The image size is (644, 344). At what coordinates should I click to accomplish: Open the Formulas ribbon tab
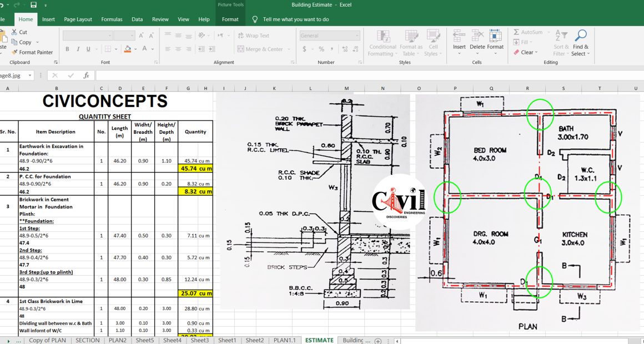click(112, 19)
